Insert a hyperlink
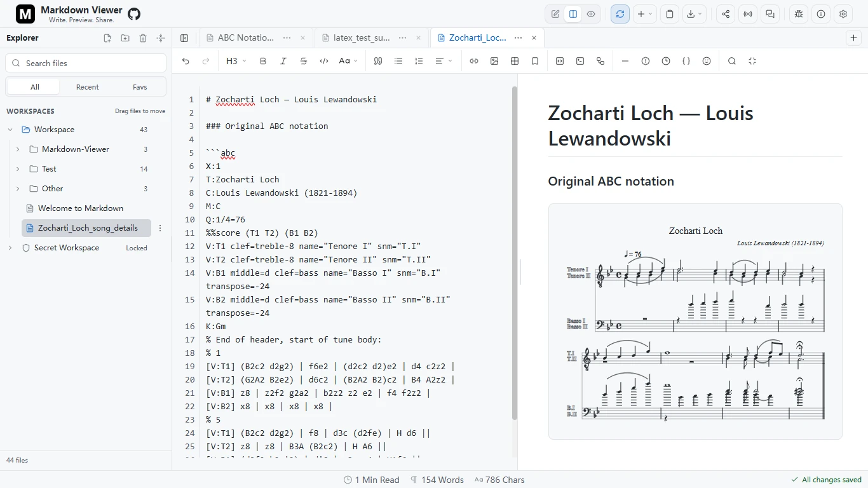The image size is (868, 488). (x=474, y=61)
